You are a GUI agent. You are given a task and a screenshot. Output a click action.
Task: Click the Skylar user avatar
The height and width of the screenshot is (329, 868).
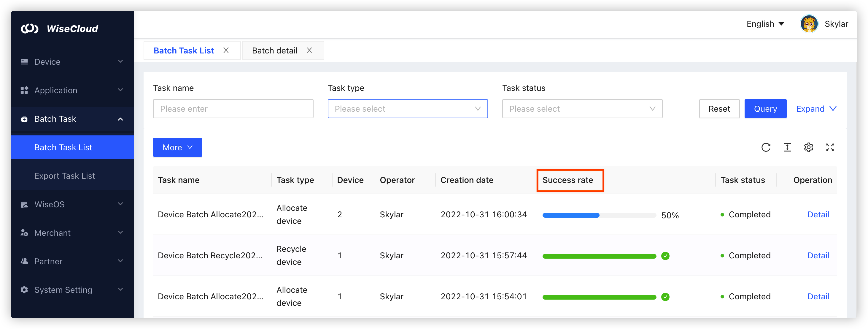(x=809, y=24)
